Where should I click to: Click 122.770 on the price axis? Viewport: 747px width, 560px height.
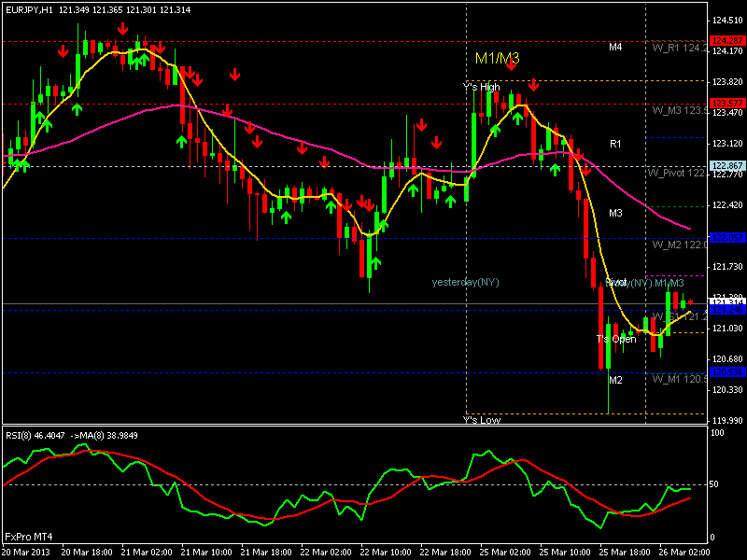pyautogui.click(x=727, y=175)
